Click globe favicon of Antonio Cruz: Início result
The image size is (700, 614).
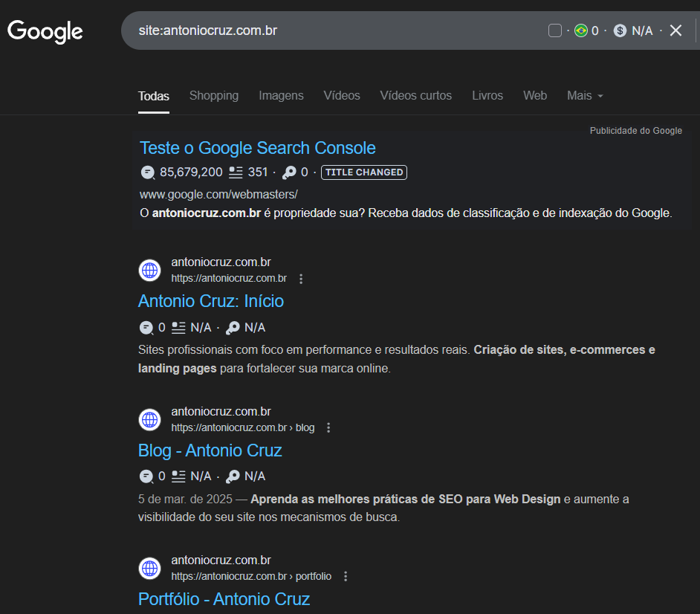(x=149, y=270)
